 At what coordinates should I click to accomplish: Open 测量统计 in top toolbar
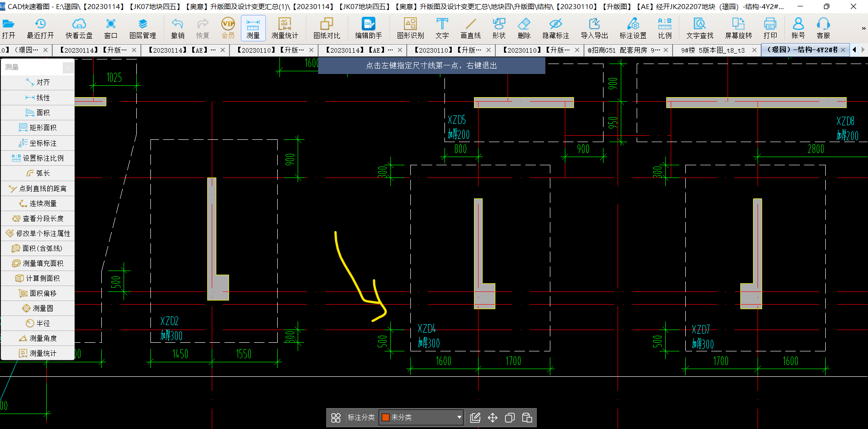pyautogui.click(x=285, y=28)
